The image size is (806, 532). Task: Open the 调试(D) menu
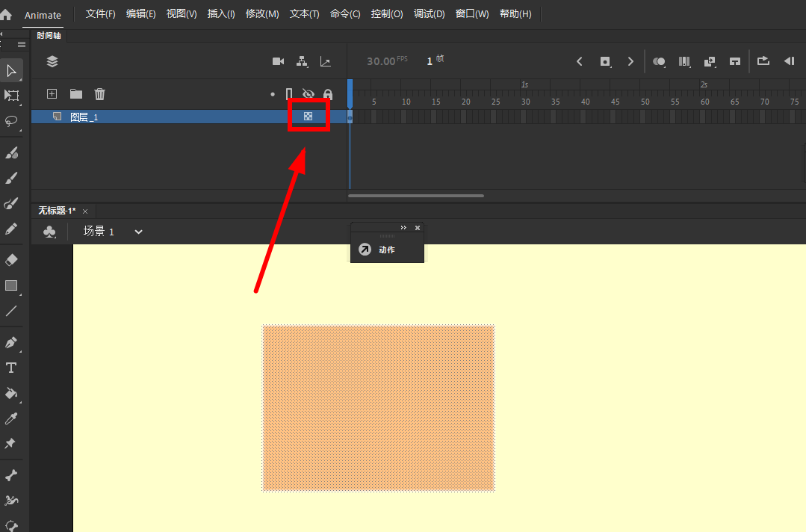click(x=430, y=14)
